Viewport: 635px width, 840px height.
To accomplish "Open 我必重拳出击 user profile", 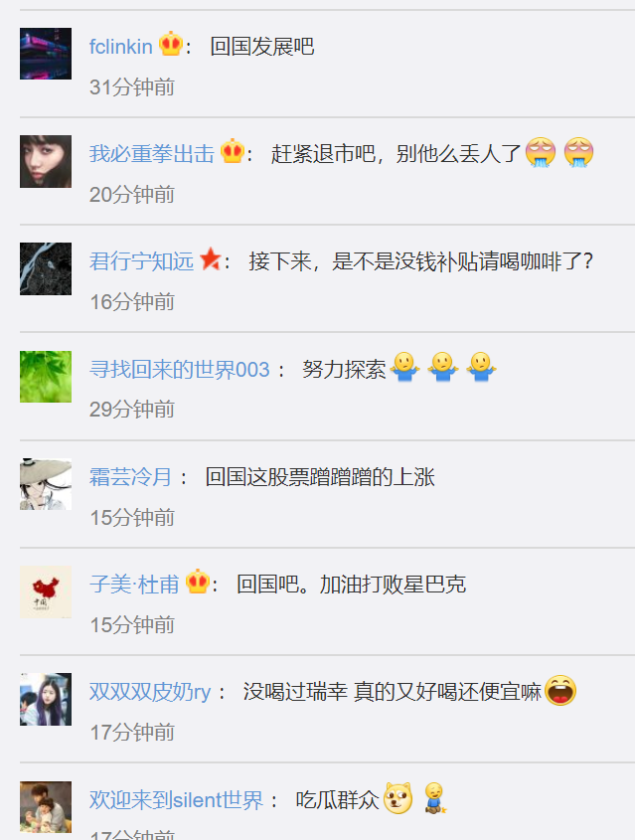I will pos(151,154).
